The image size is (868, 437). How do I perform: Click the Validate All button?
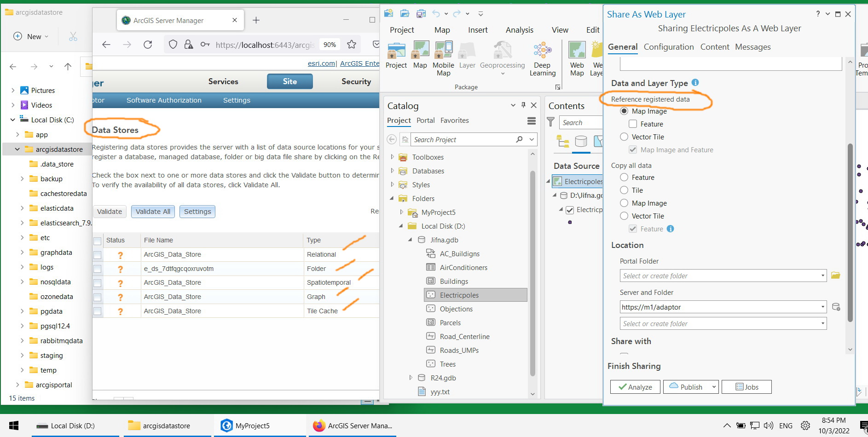click(153, 211)
